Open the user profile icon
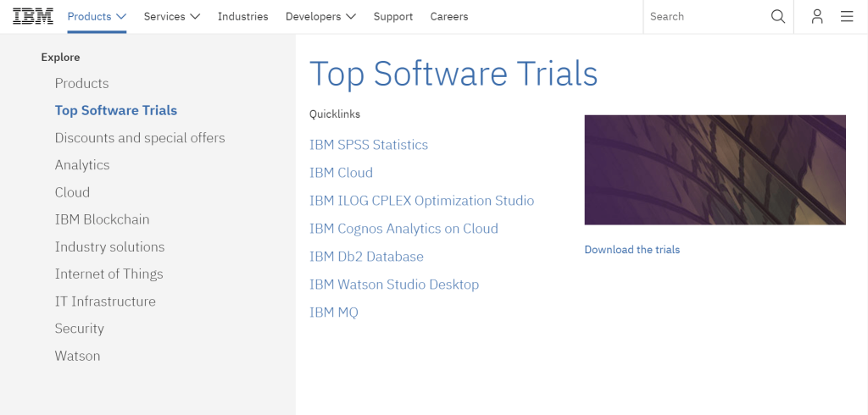Image resolution: width=868 pixels, height=415 pixels. point(816,17)
